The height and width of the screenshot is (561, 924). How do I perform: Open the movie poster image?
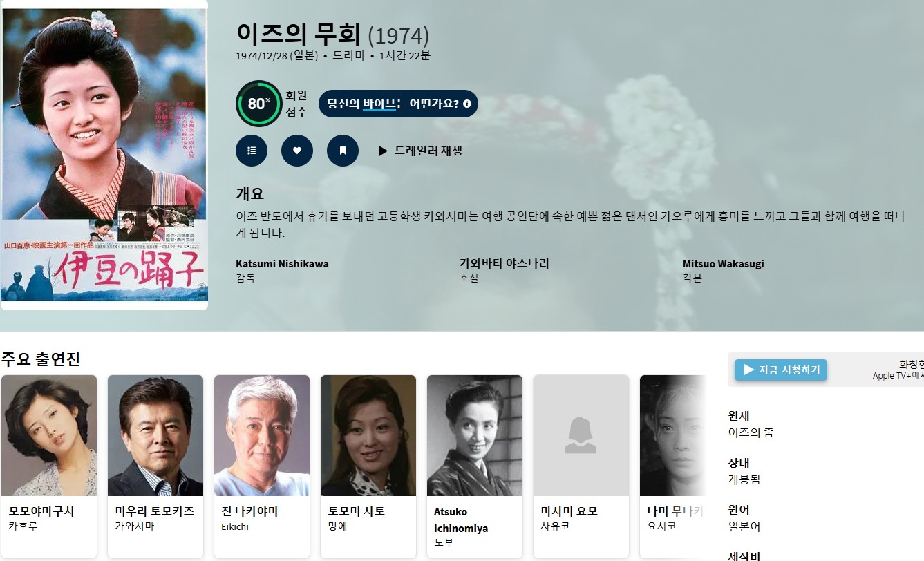104,155
